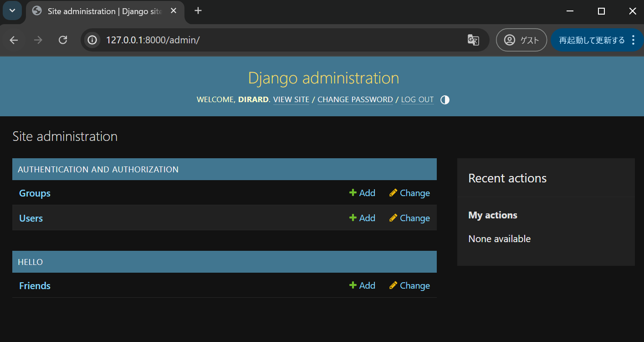Click the site information icon beside URL
Screen dimensions: 644x342
coord(92,40)
